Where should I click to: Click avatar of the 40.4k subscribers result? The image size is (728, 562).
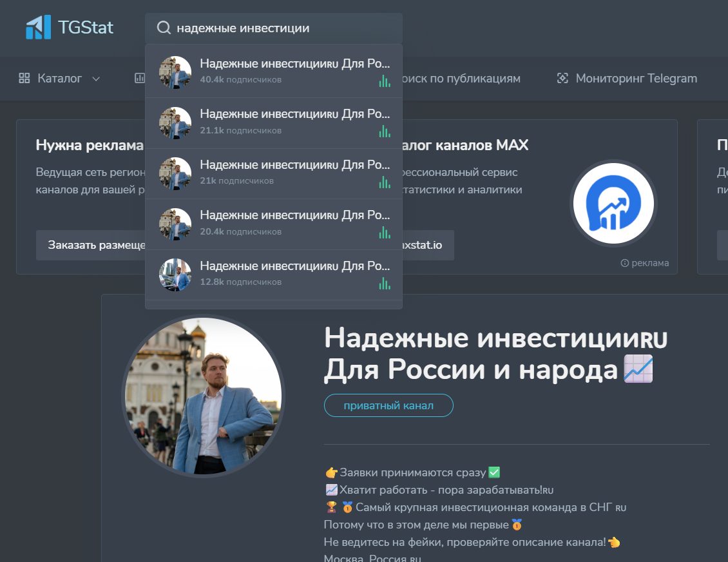click(175, 72)
